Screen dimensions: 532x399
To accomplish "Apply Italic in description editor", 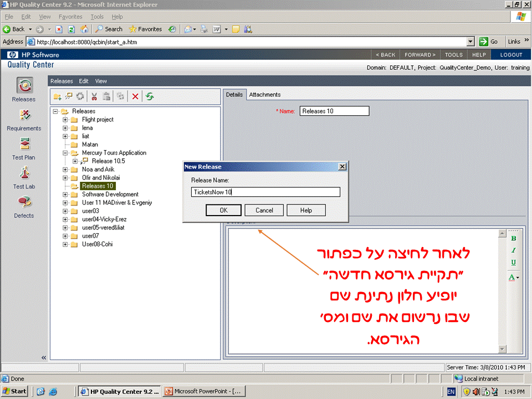I will [513, 250].
